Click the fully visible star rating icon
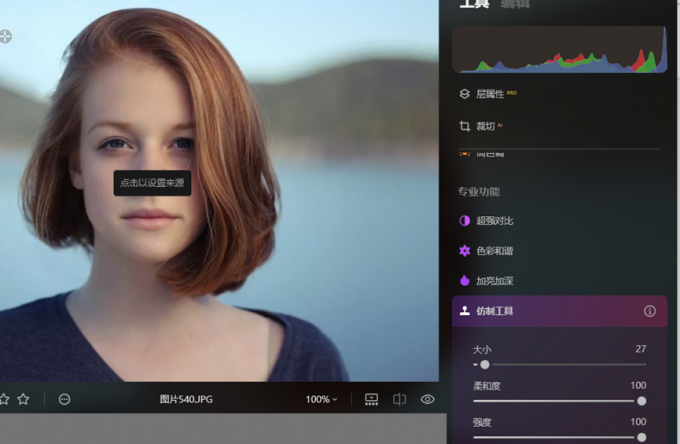The height and width of the screenshot is (444, 680). click(x=23, y=399)
